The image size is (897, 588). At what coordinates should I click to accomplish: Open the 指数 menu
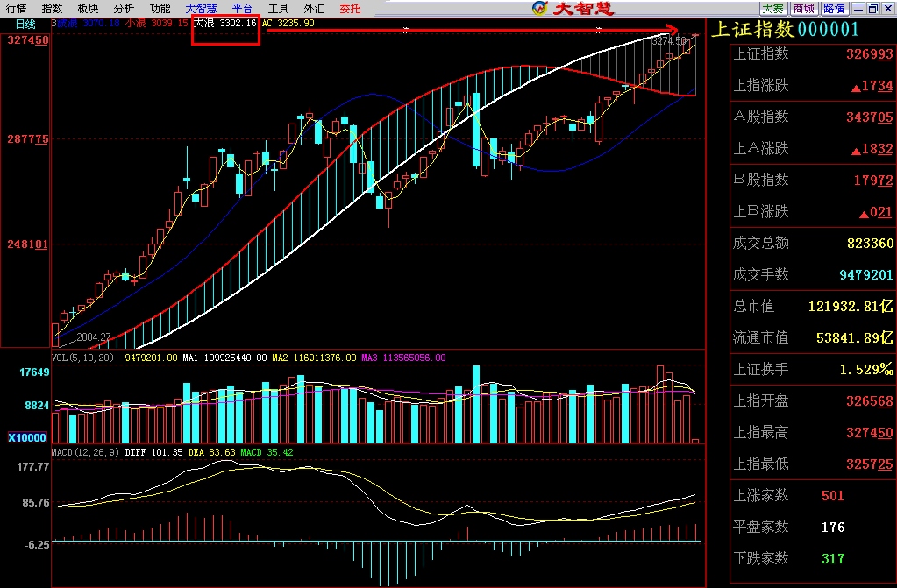pyautogui.click(x=52, y=8)
